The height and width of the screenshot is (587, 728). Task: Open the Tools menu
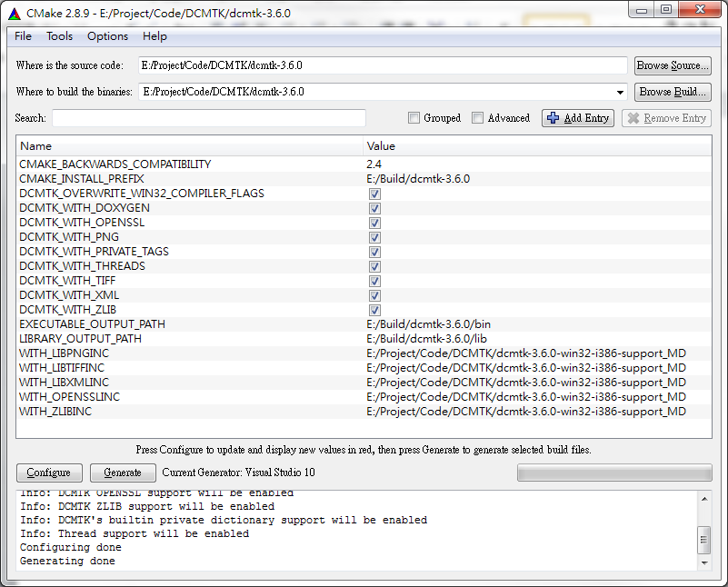59,36
